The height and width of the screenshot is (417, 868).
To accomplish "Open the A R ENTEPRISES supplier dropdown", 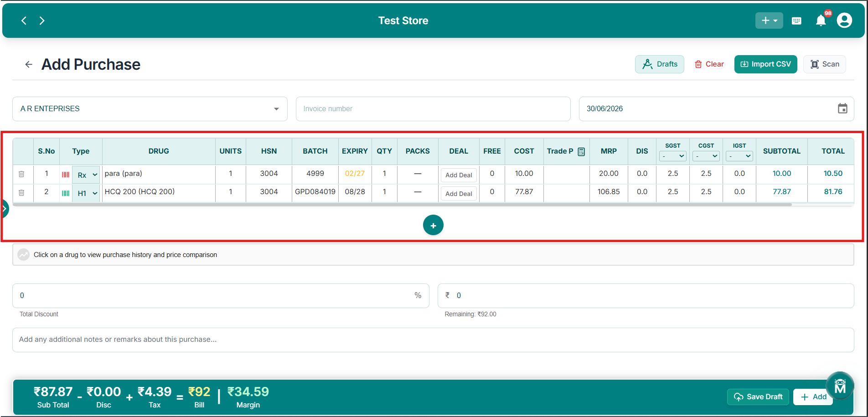I will point(150,109).
